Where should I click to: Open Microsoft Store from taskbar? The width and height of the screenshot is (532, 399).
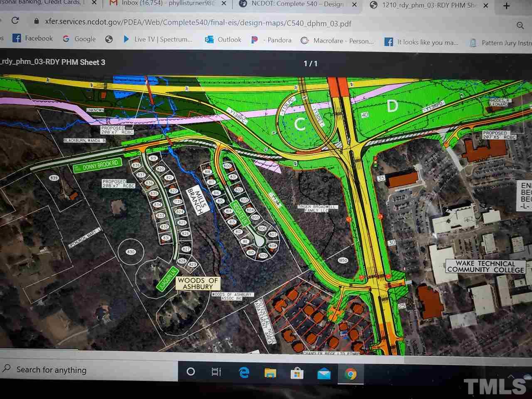297,374
